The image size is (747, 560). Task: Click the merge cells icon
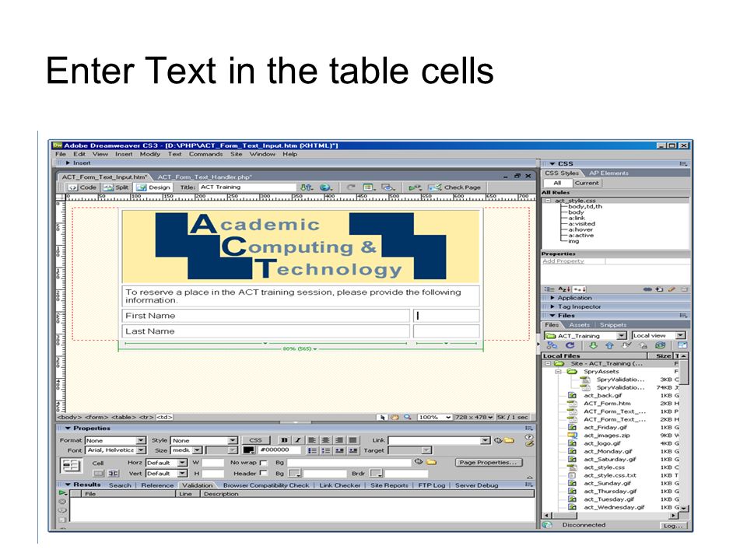(x=98, y=474)
